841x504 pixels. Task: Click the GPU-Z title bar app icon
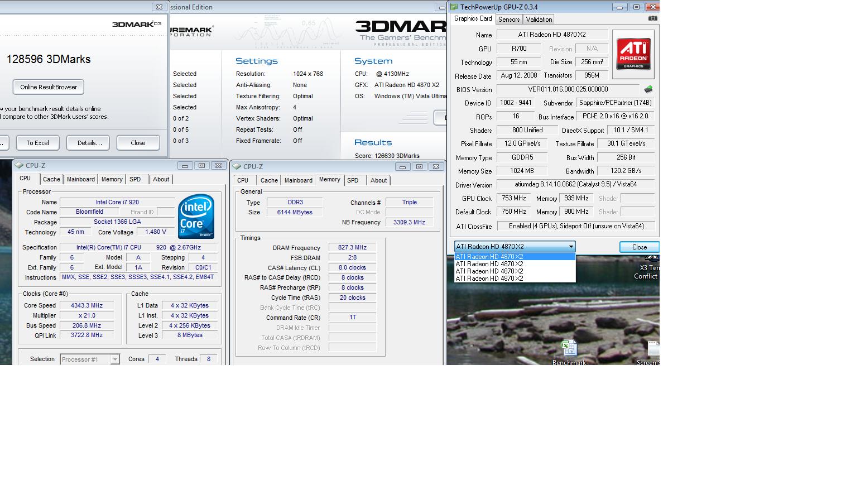(x=454, y=7)
